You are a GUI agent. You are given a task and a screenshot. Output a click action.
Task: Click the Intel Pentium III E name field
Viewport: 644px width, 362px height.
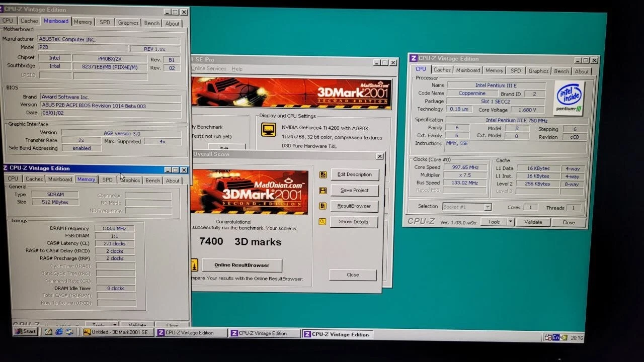coord(496,85)
